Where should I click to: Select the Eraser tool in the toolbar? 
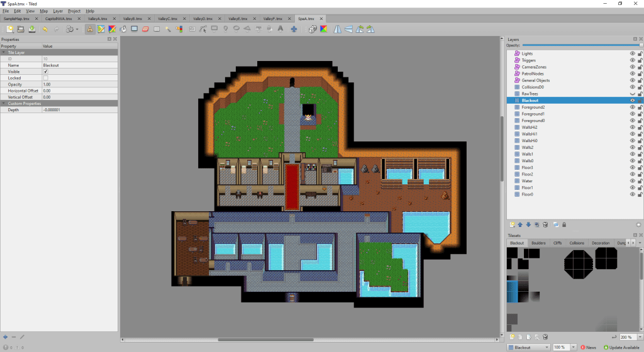tap(145, 29)
